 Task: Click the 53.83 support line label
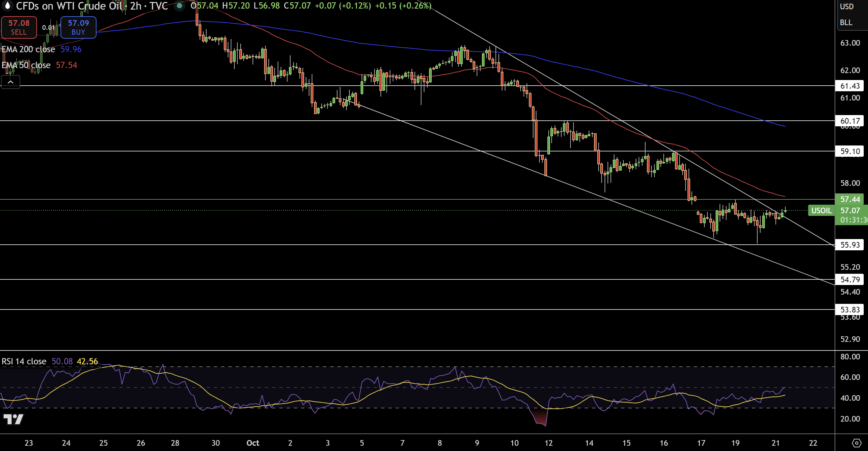(850, 309)
